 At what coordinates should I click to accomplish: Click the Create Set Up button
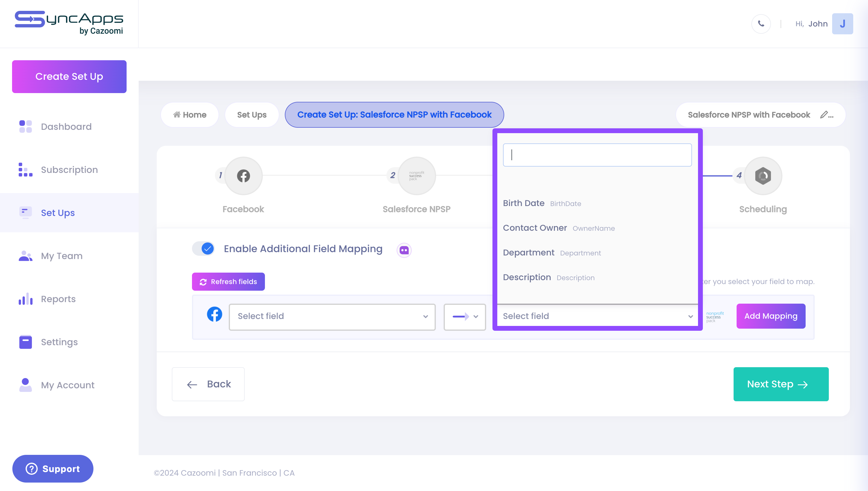(69, 77)
